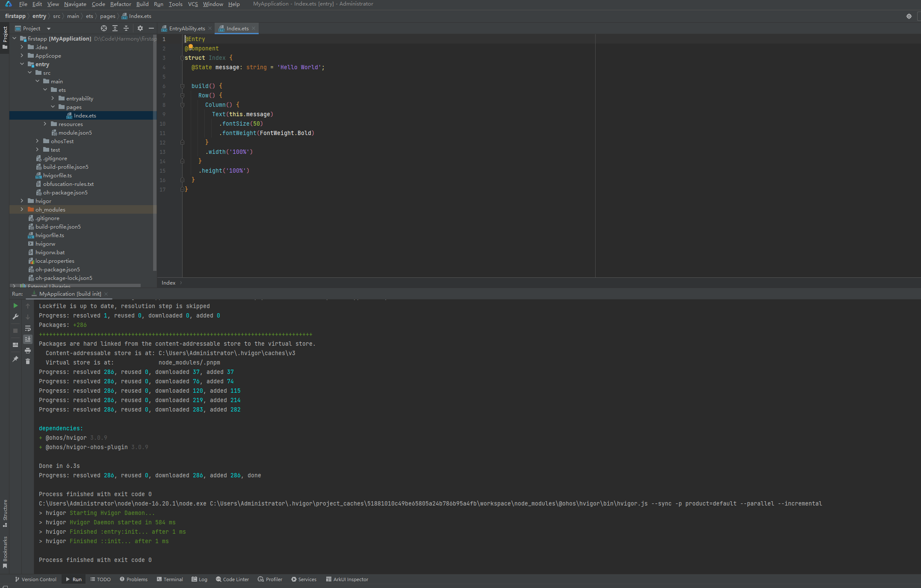This screenshot has width=921, height=588.
Task: Expand the oh_modules folder
Action: click(x=22, y=209)
